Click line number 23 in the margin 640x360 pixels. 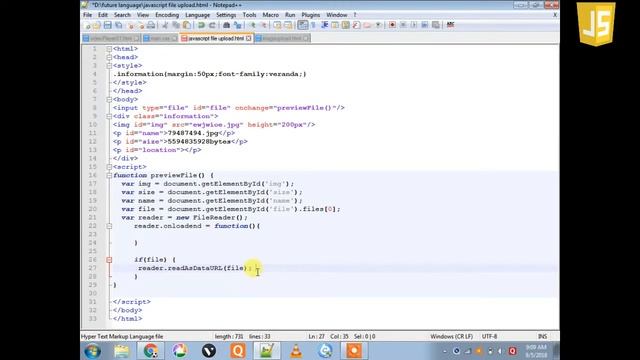[x=92, y=234]
